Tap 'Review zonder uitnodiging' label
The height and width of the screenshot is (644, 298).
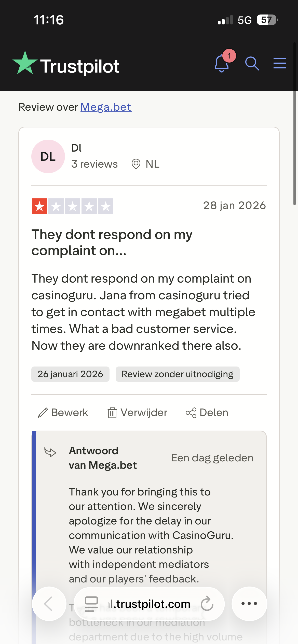point(178,374)
